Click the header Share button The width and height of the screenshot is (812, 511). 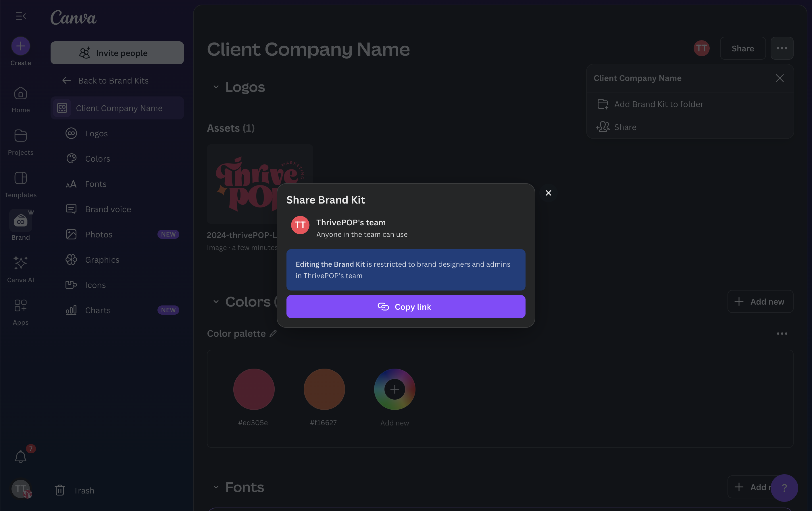coord(743,48)
